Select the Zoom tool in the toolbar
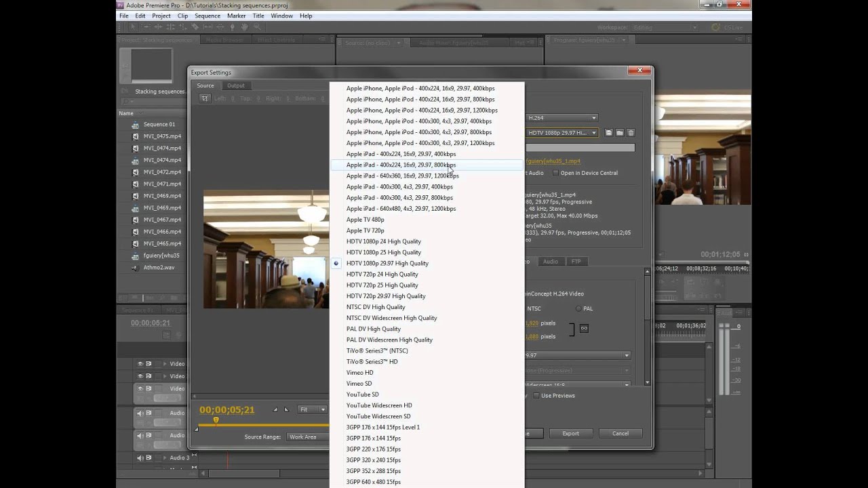868x488 pixels. point(257,27)
